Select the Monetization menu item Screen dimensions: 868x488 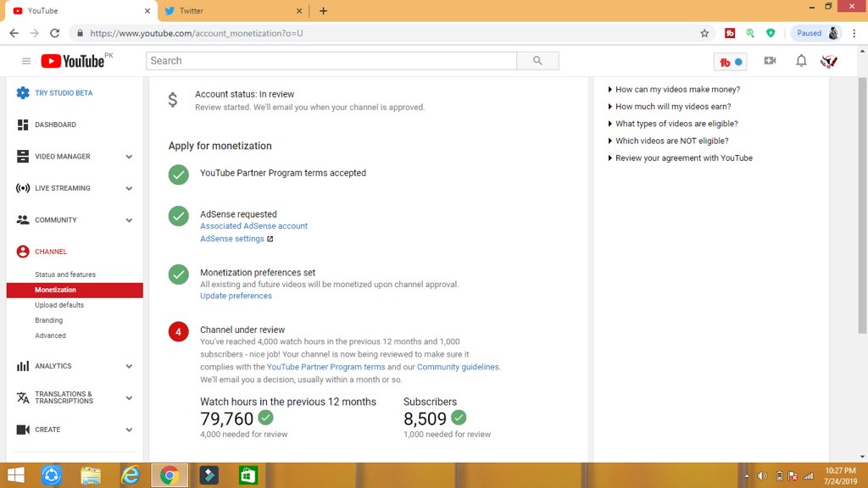pyautogui.click(x=75, y=290)
